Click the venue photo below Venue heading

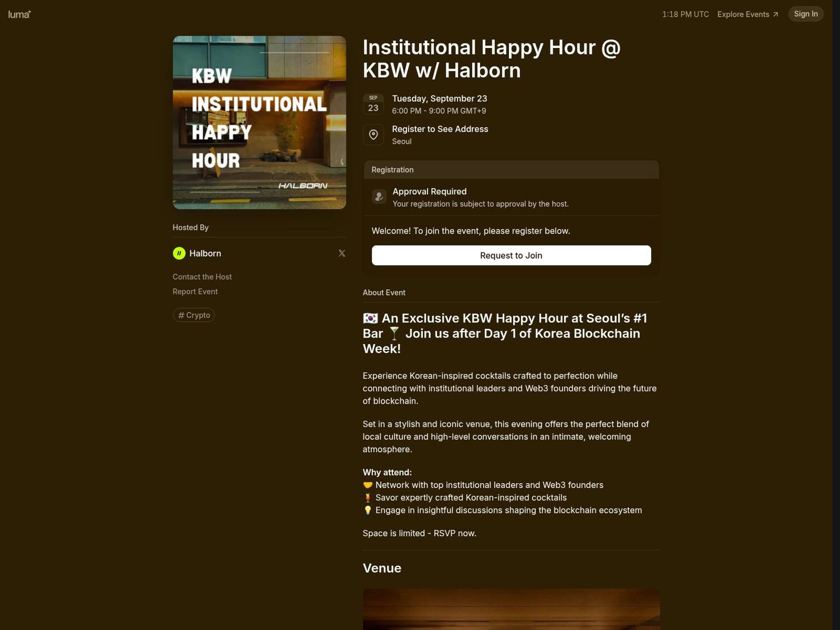(x=511, y=609)
